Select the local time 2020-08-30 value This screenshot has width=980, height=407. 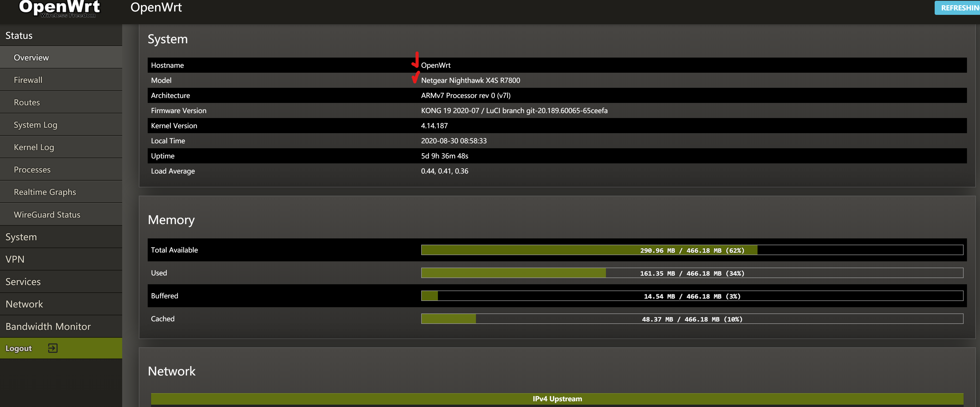click(x=454, y=141)
